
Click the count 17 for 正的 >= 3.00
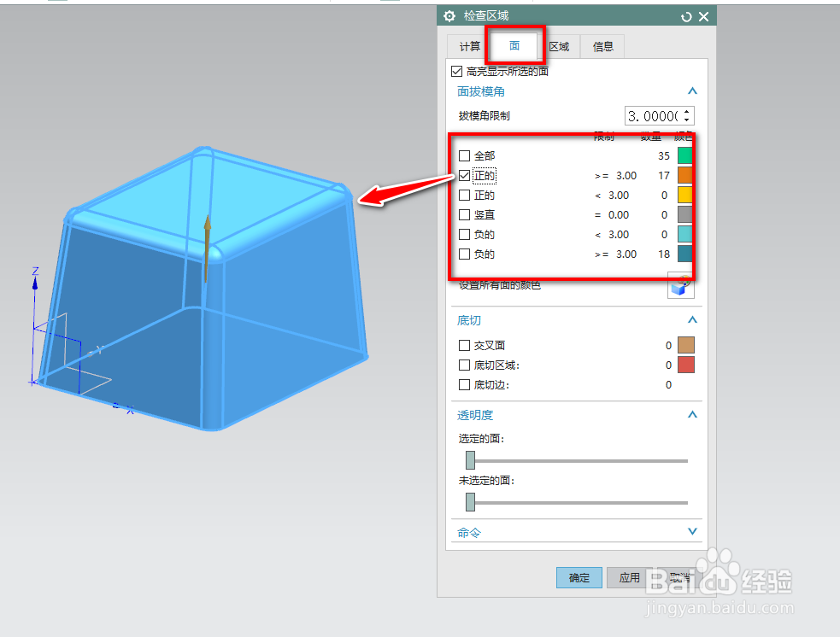coord(664,176)
